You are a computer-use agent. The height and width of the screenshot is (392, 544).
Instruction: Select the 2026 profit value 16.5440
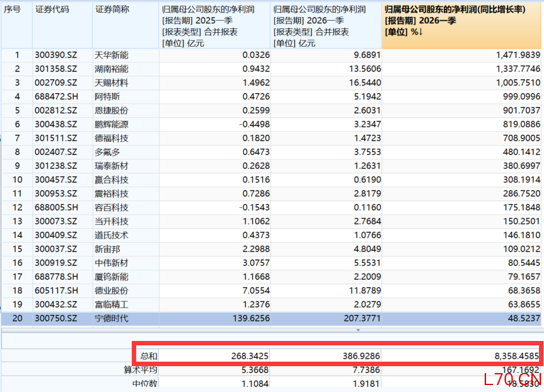[x=365, y=83]
